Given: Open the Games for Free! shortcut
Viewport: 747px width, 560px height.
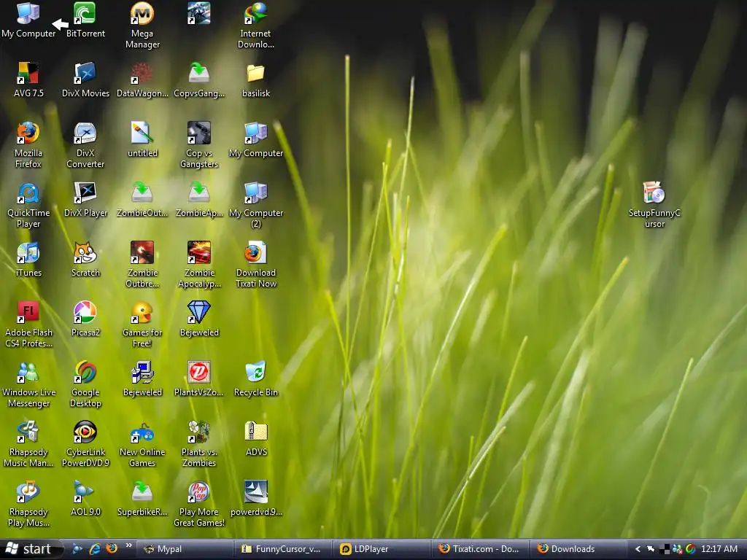Looking at the screenshot, I should 142,324.
